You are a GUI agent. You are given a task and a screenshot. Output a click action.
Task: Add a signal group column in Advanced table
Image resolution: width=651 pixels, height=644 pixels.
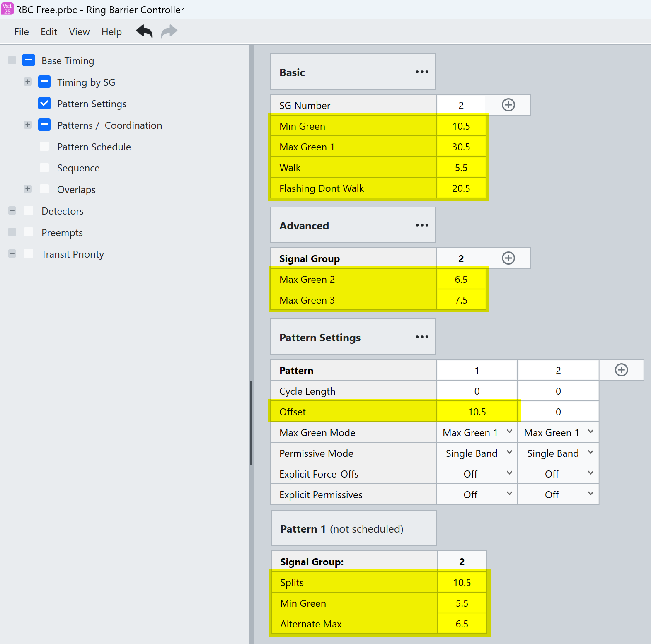(x=508, y=258)
